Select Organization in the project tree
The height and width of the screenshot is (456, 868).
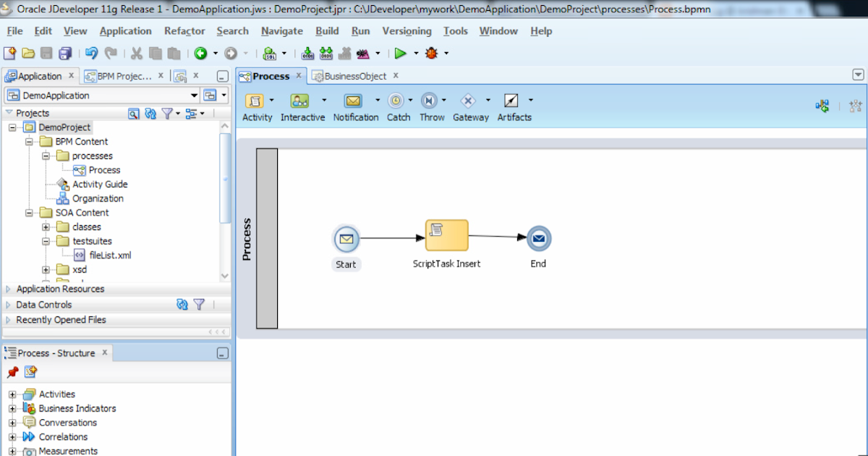(x=98, y=198)
